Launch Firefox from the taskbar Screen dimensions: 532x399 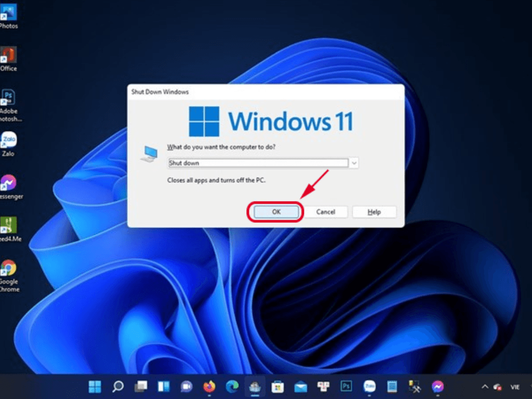pyautogui.click(x=209, y=387)
